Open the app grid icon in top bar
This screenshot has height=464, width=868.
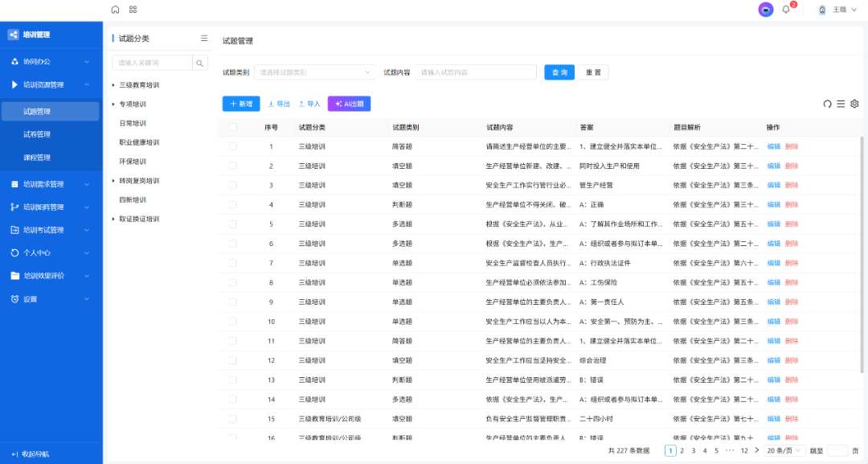[x=133, y=10]
